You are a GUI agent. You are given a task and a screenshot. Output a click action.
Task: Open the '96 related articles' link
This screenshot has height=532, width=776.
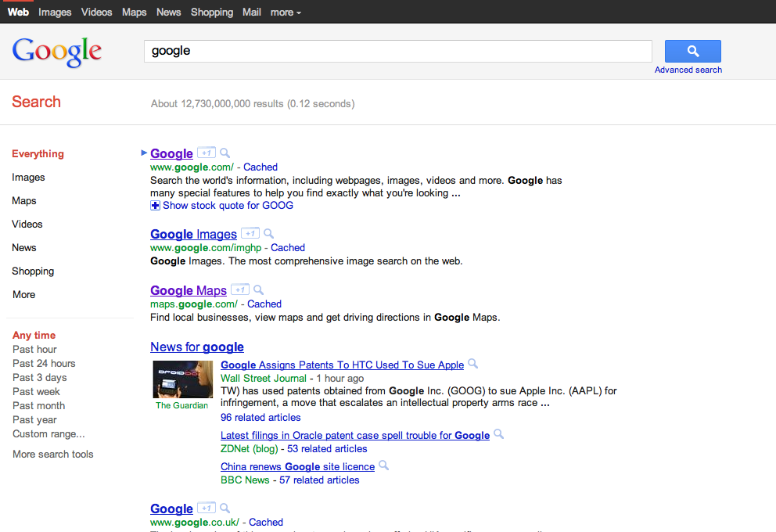(x=260, y=417)
